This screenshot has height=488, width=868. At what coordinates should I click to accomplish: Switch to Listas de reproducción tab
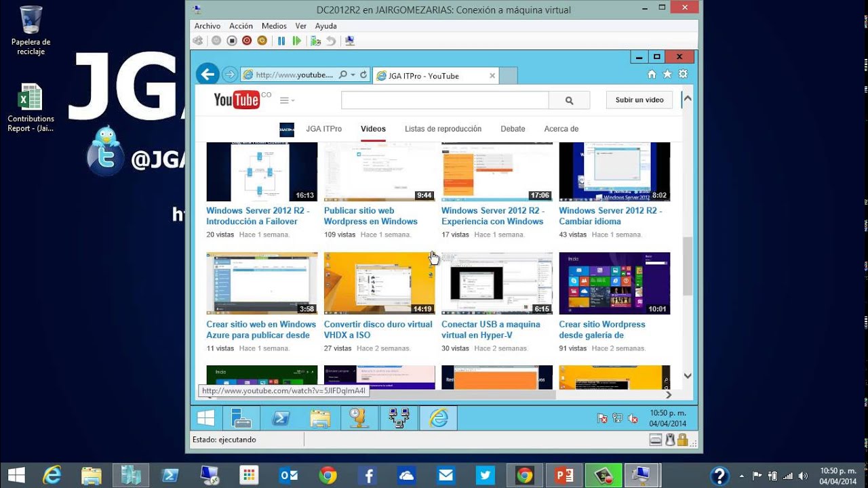(443, 129)
